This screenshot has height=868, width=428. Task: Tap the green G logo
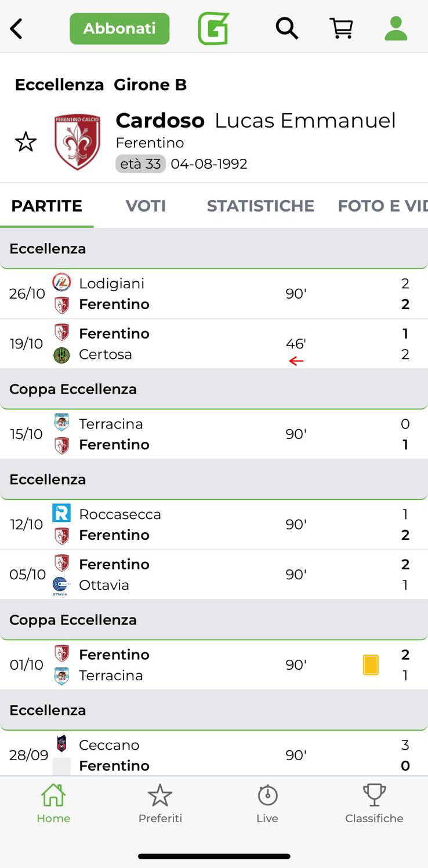point(213,28)
